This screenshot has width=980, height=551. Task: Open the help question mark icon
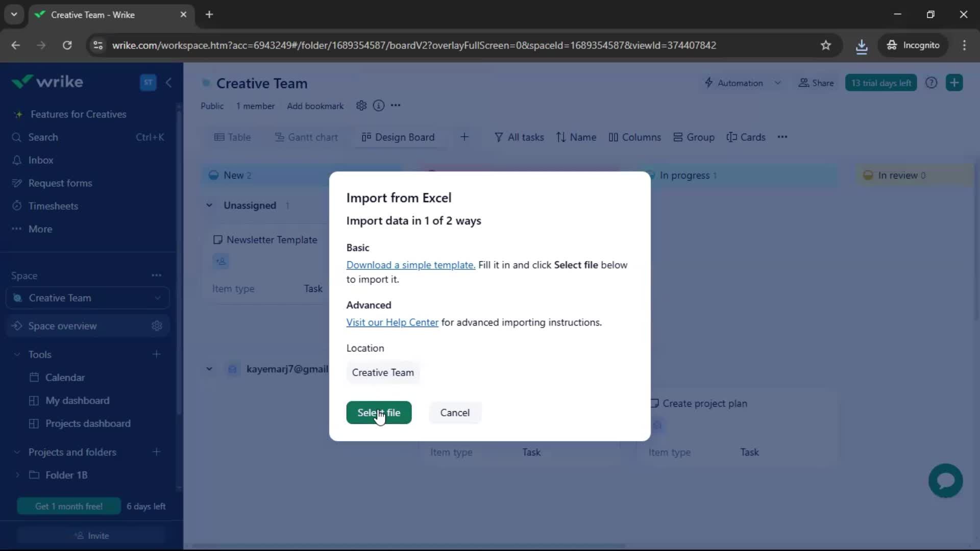pos(932,83)
